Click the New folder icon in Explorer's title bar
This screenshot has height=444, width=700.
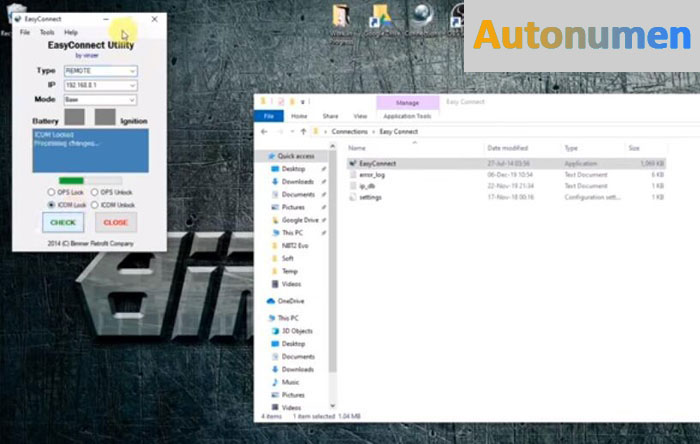click(292, 102)
